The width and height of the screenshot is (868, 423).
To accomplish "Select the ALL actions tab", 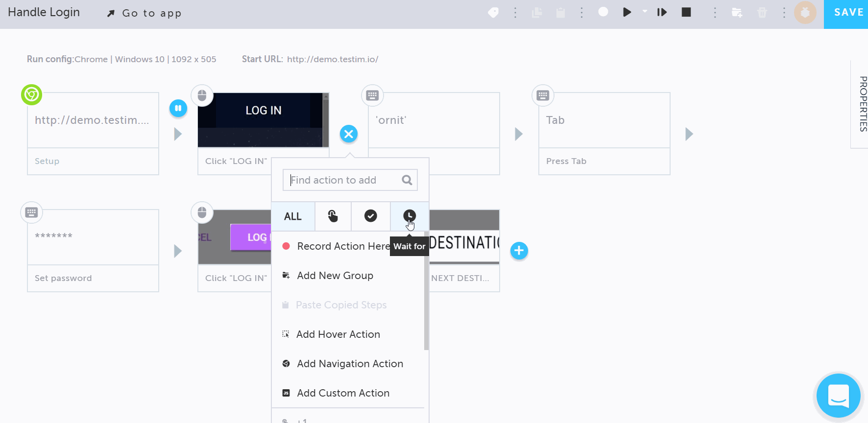I will click(x=293, y=216).
